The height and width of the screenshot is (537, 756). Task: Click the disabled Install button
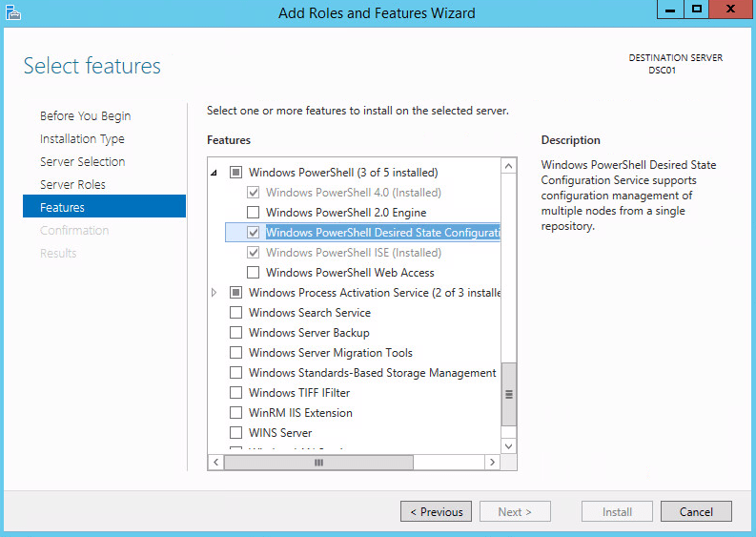(x=617, y=511)
